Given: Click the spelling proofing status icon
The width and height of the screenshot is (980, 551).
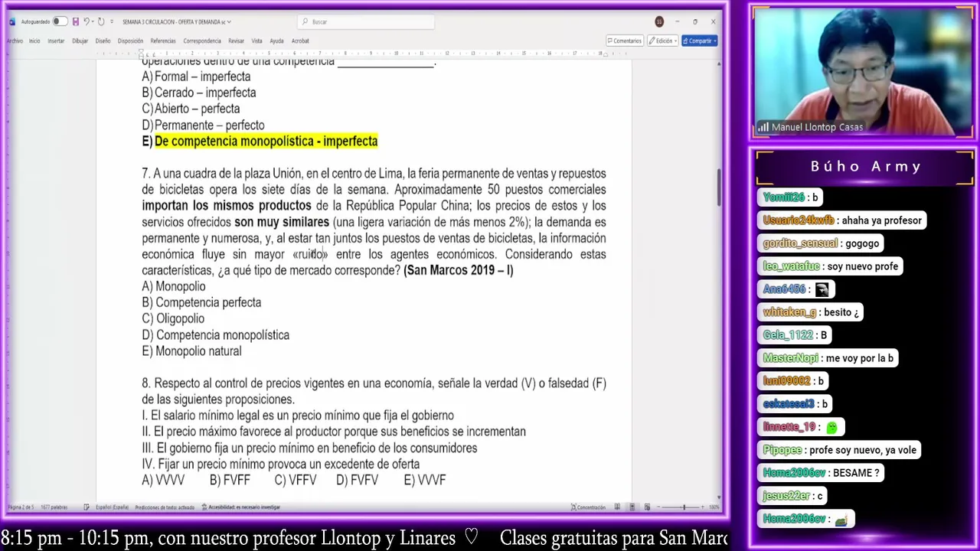Looking at the screenshot, I should click(x=87, y=507).
